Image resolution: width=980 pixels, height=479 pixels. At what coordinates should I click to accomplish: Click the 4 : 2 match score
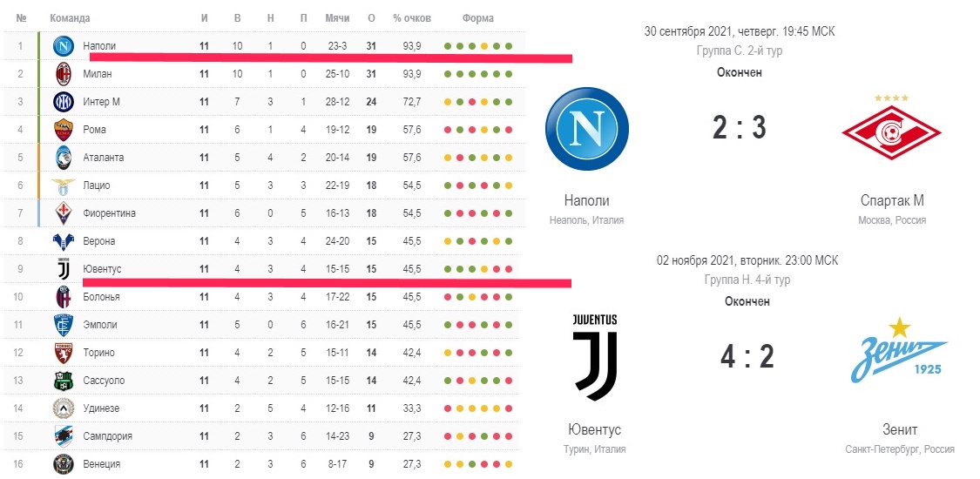click(747, 356)
